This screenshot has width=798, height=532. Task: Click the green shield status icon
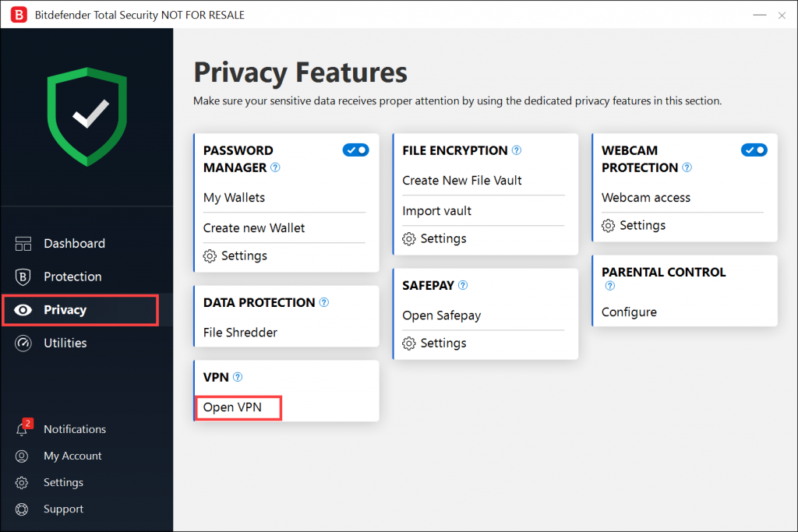[x=87, y=117]
